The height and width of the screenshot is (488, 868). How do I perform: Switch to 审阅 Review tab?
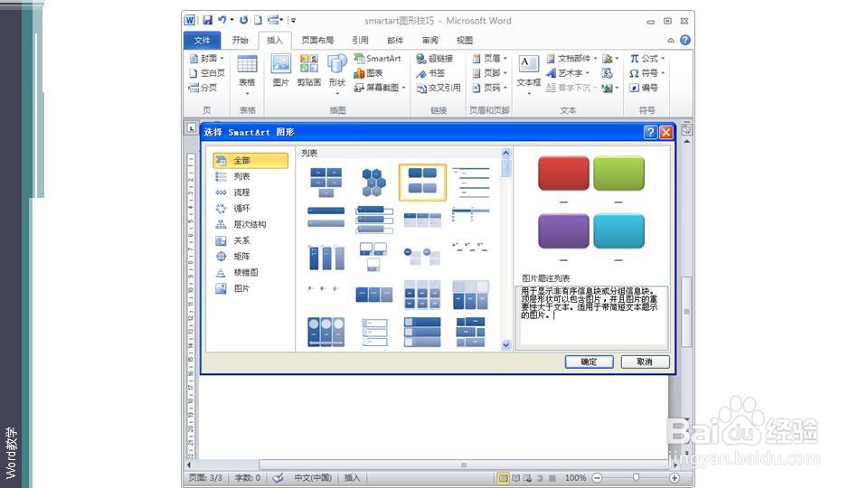[x=429, y=40]
